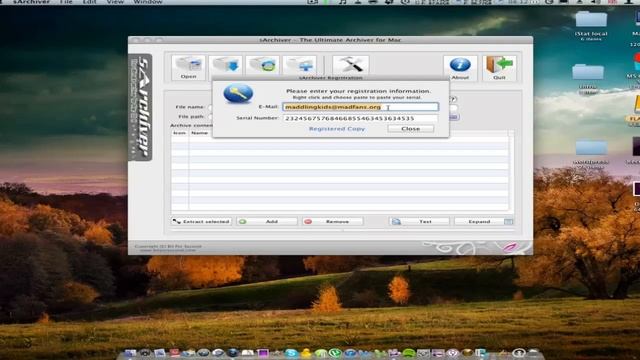The width and height of the screenshot is (640, 360).
Task: Close the sArchiver Registration dialog
Action: point(411,129)
